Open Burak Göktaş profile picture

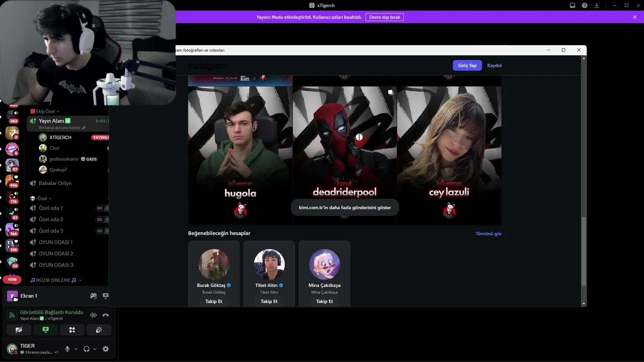tap(214, 264)
